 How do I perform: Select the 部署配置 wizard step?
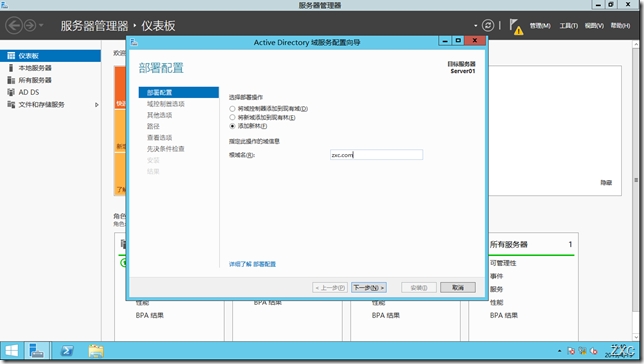coord(179,92)
